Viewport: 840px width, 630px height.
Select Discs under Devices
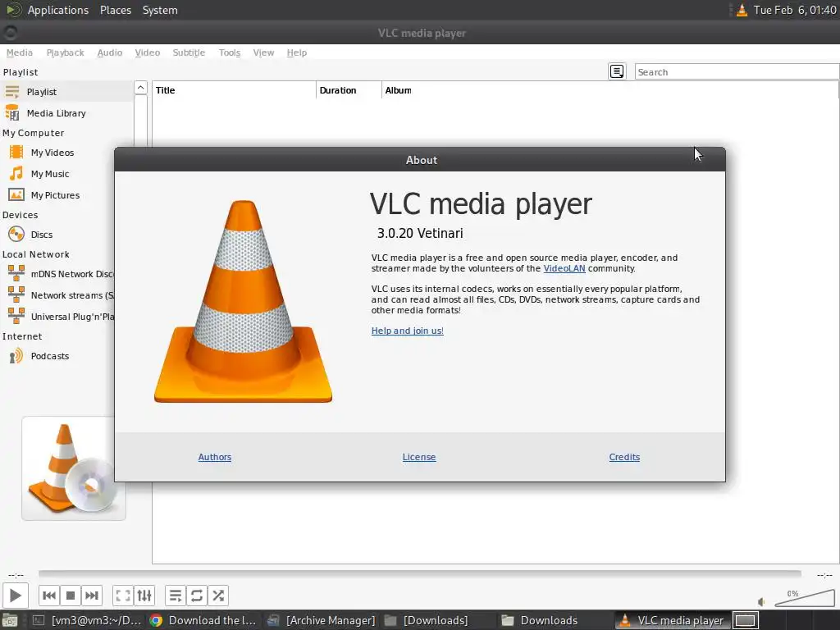pyautogui.click(x=59, y=234)
